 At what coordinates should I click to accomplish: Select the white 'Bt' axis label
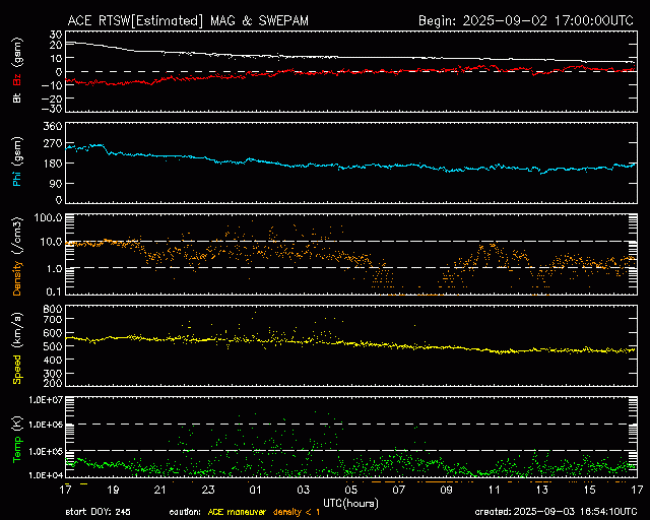(x=17, y=97)
